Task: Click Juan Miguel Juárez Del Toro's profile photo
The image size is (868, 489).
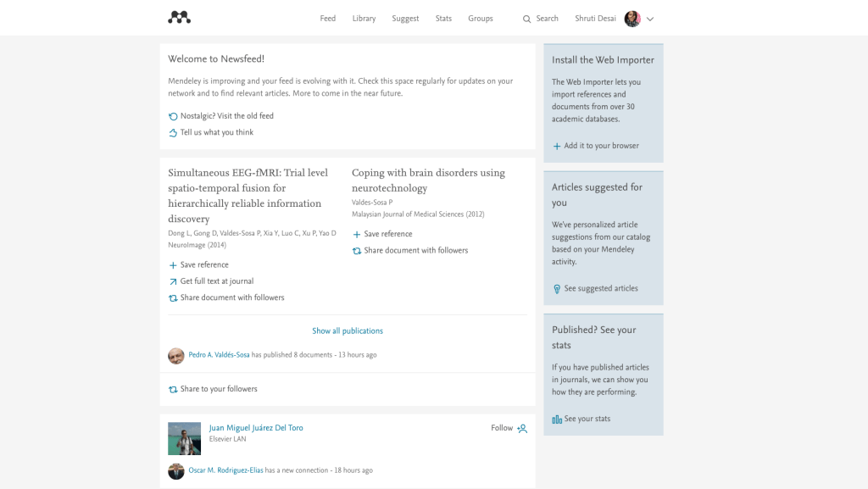Action: [184, 438]
